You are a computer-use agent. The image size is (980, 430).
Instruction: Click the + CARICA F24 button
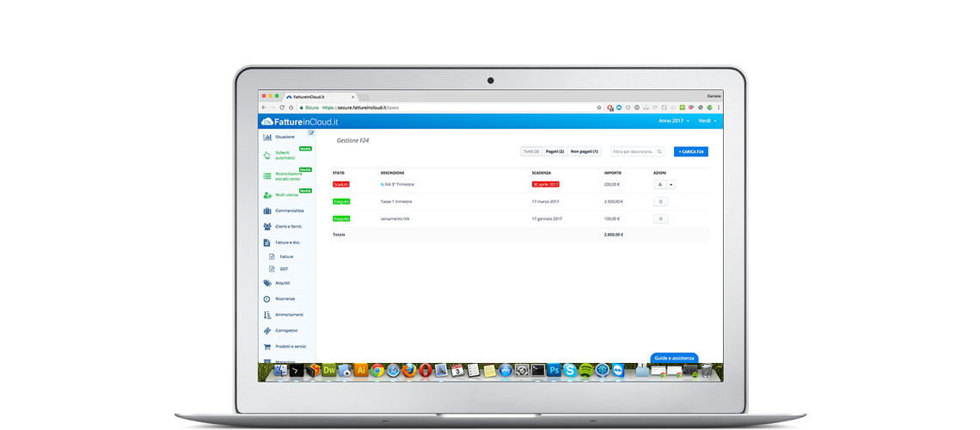(691, 151)
